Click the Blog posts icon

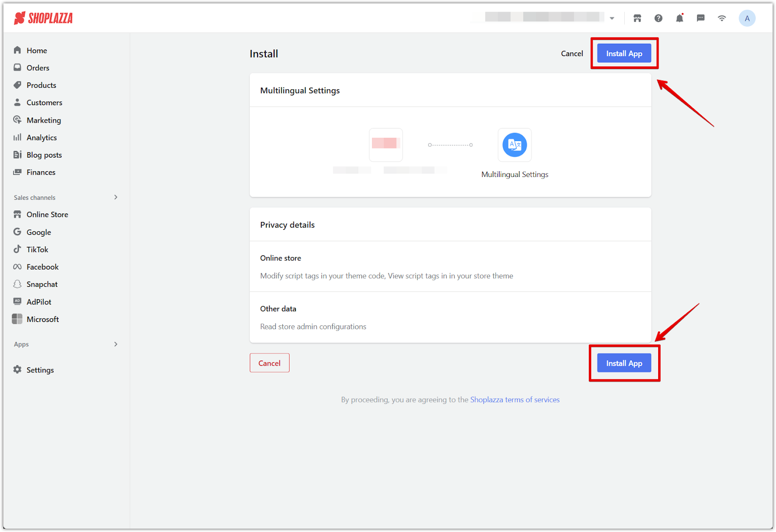click(17, 155)
